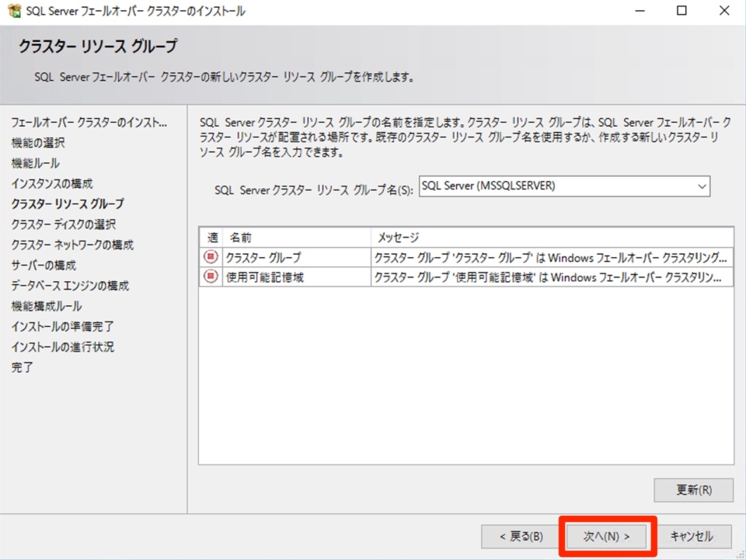Select インスタンスの構成 step in sidebar
The height and width of the screenshot is (560, 746).
[x=52, y=183]
